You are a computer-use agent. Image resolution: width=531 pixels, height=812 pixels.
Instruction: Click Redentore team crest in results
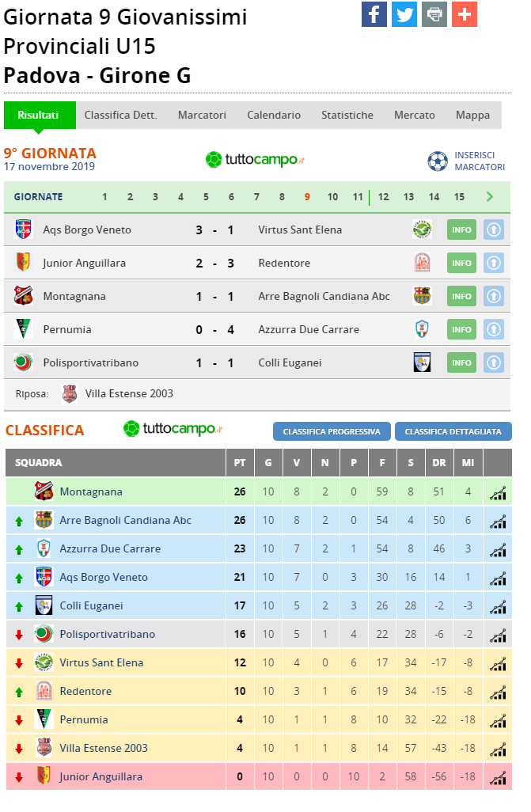[423, 263]
